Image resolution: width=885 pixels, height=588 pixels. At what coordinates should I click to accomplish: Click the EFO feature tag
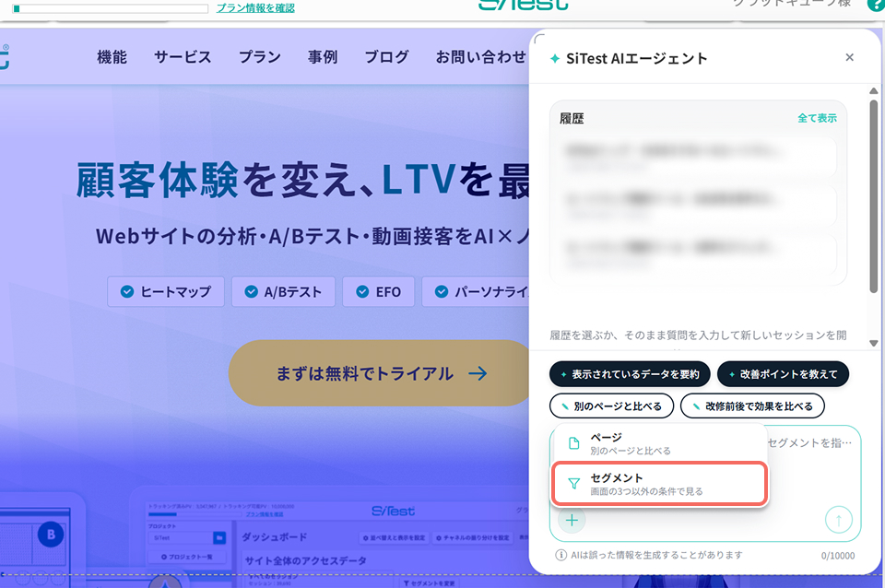pyautogui.click(x=379, y=292)
